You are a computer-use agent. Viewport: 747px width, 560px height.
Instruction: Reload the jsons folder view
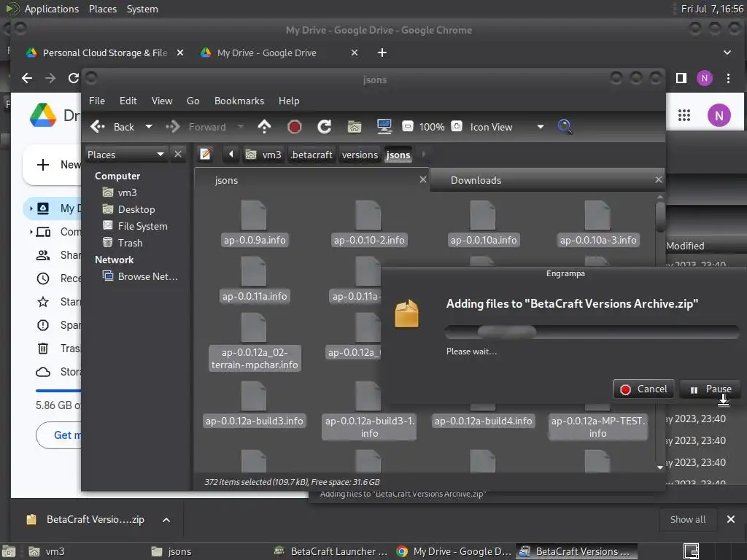325,127
